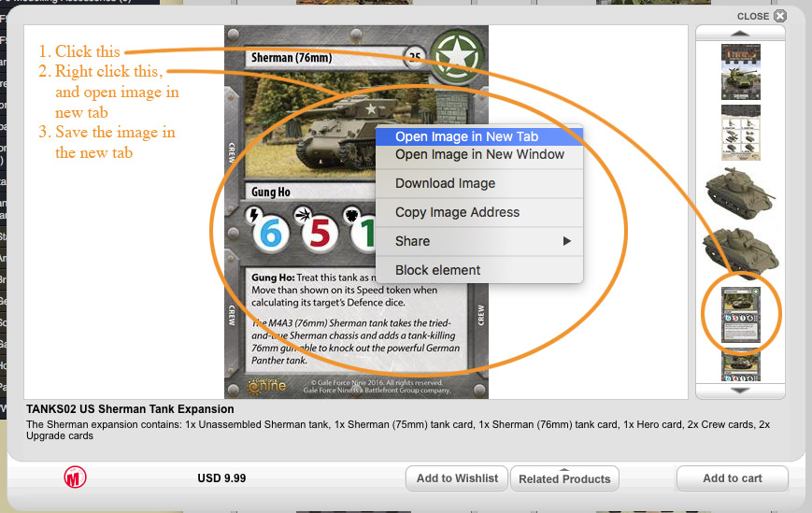Click the red 5 attack stat
Screen dimensions: 812x513
321,234
